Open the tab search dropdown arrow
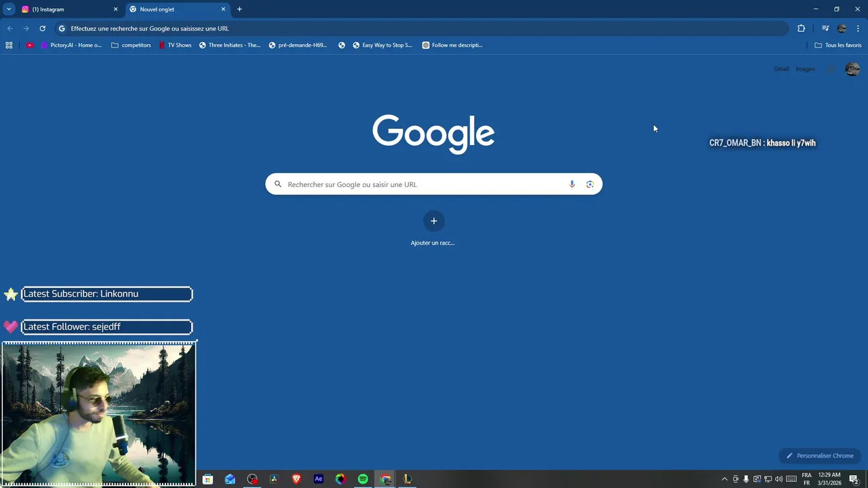 pos(9,9)
